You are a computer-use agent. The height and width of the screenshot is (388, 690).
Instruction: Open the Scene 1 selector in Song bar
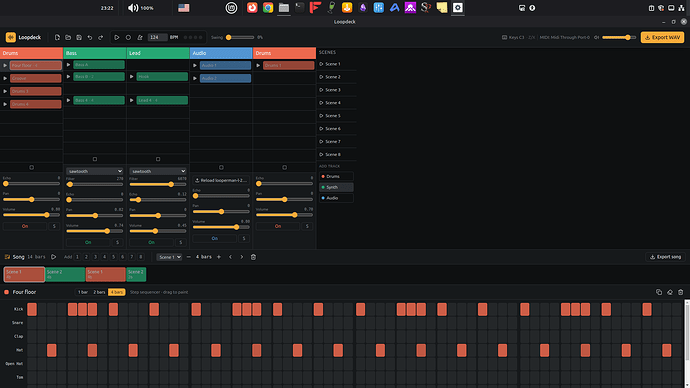[169, 257]
